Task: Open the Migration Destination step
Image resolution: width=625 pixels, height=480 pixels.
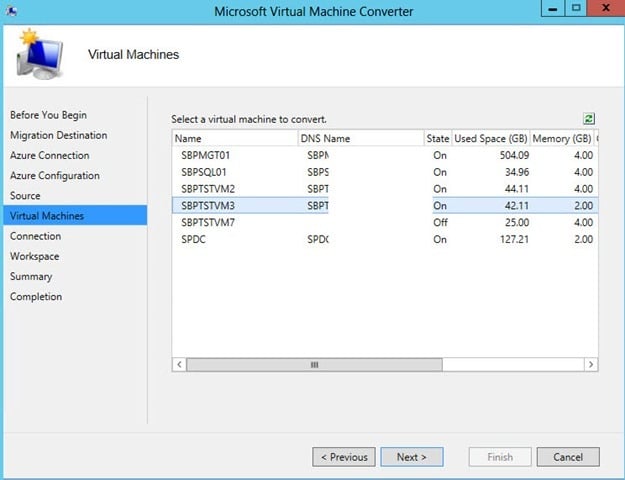Action: click(59, 136)
